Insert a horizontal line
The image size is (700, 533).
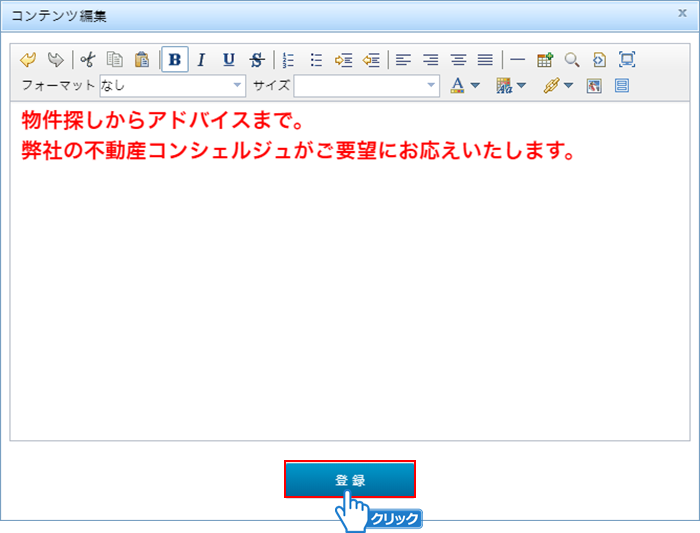[x=517, y=60]
